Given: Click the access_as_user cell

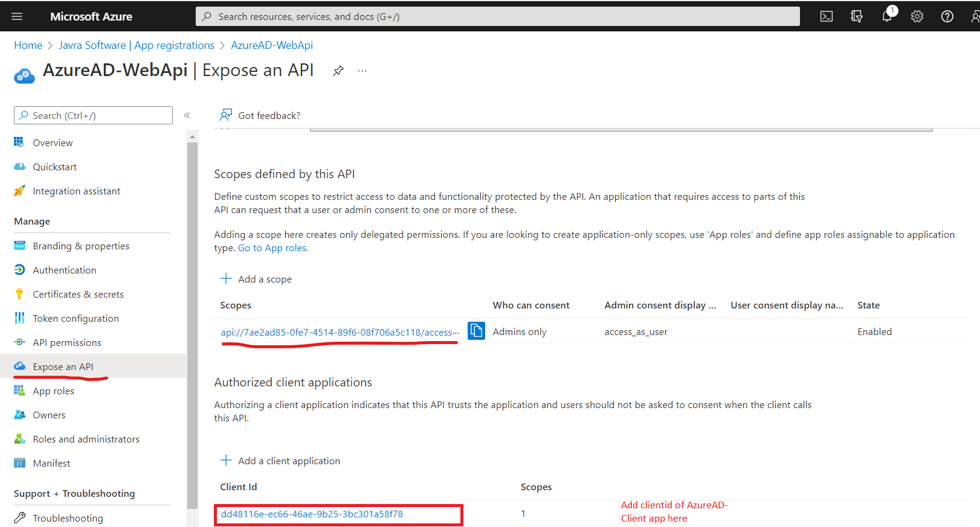Looking at the screenshot, I should pos(636,332).
